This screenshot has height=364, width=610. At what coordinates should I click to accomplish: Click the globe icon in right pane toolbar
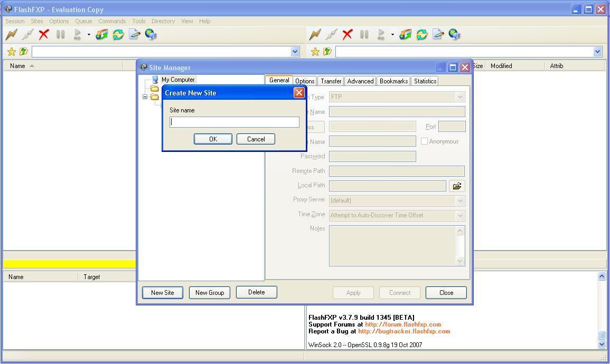tap(454, 35)
